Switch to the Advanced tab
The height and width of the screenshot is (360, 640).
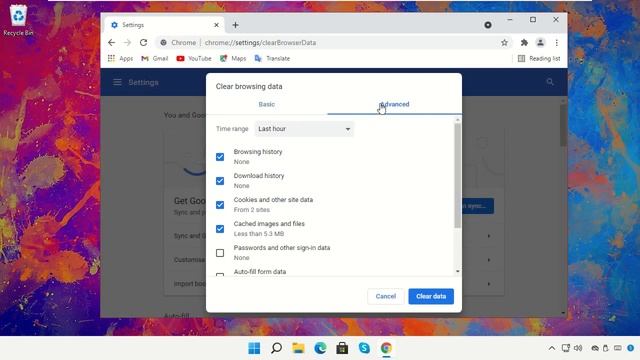(x=394, y=104)
